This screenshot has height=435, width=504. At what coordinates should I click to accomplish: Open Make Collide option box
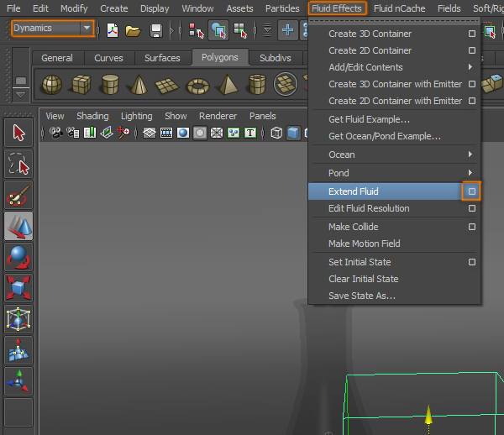tap(472, 227)
